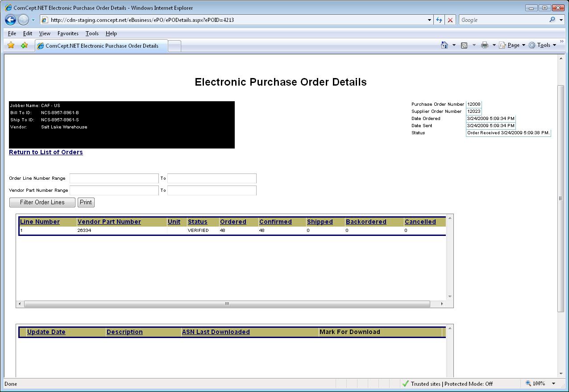Click the Refresh page icon
Screen dimensions: 569x392
(439, 20)
